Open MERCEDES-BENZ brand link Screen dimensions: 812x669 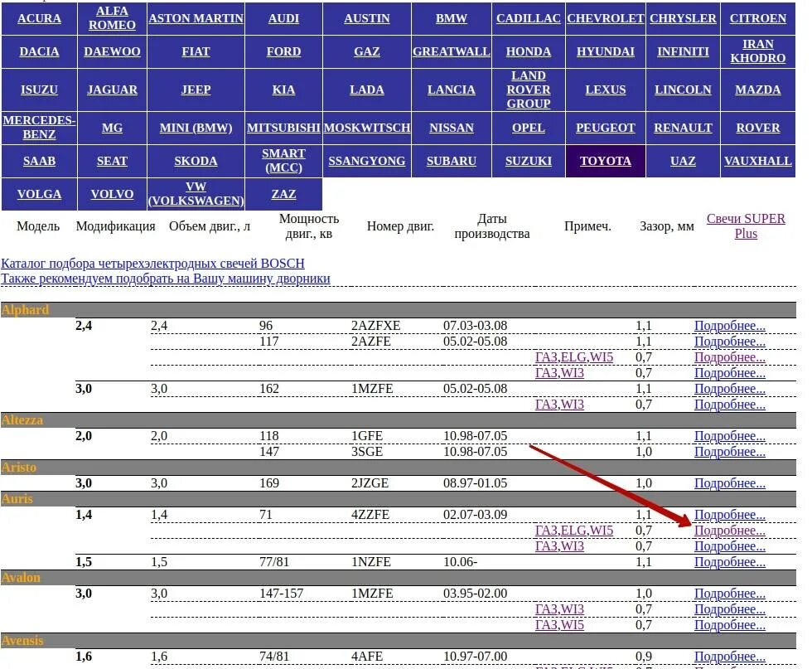[x=40, y=128]
